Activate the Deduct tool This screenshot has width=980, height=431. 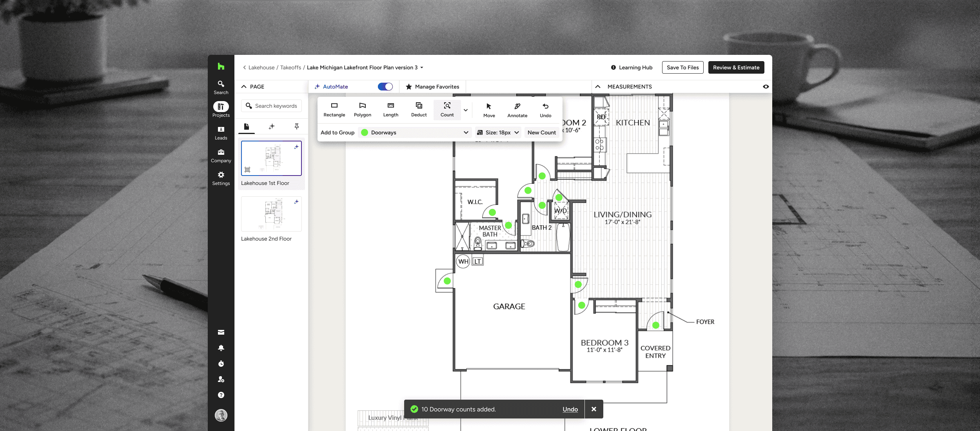click(419, 109)
